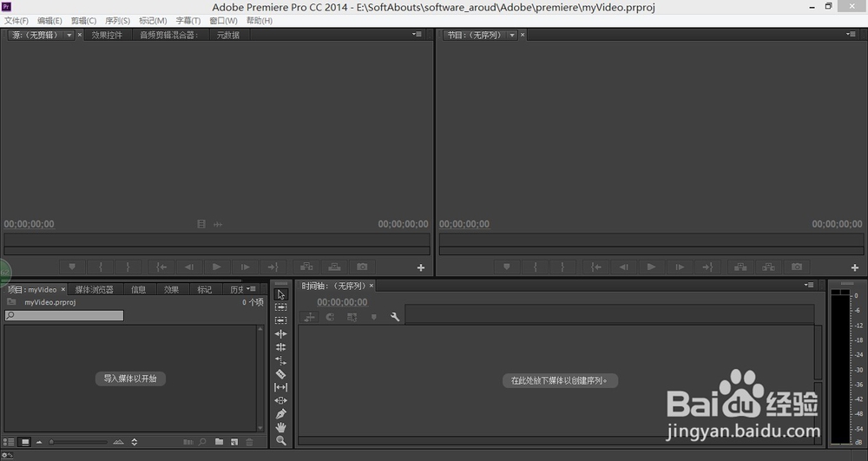Open Sort Icons arrows control
The image size is (868, 461).
pos(134,442)
